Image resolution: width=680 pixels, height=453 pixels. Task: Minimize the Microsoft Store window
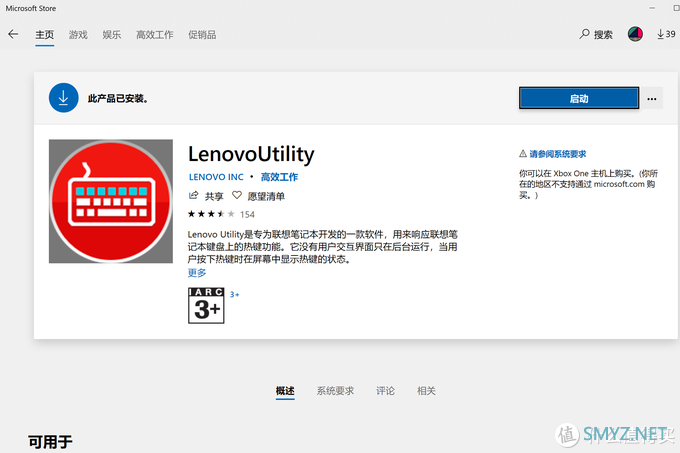[652, 8]
